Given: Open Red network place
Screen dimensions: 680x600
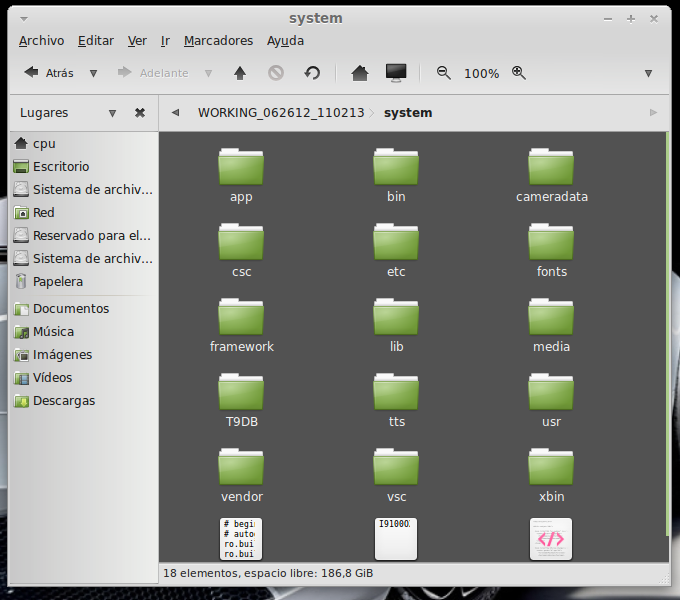Looking at the screenshot, I should [x=83, y=212].
